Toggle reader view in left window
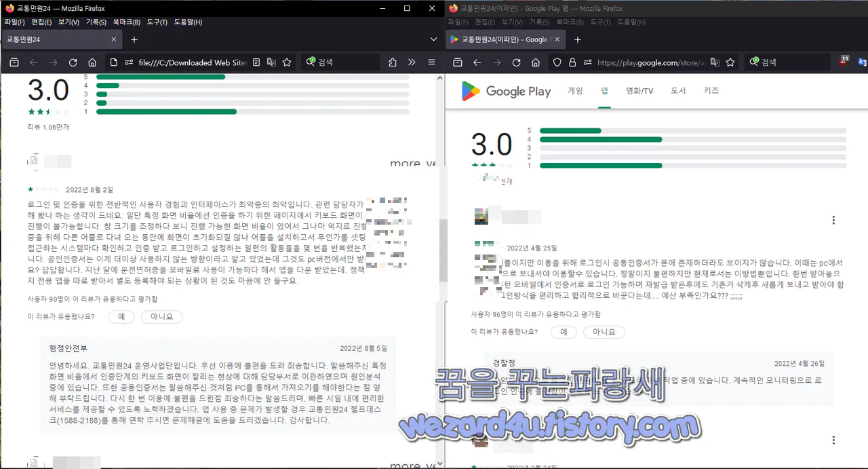The height and width of the screenshot is (469, 868). coord(256,62)
